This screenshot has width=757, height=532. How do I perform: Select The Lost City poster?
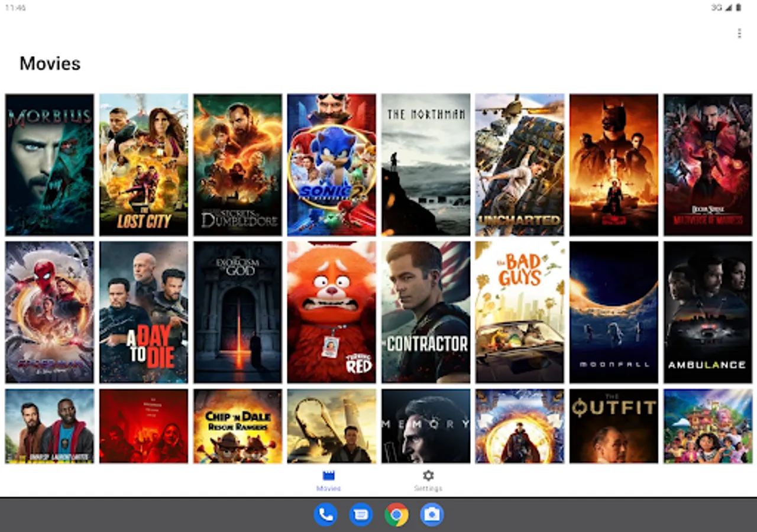(x=144, y=165)
